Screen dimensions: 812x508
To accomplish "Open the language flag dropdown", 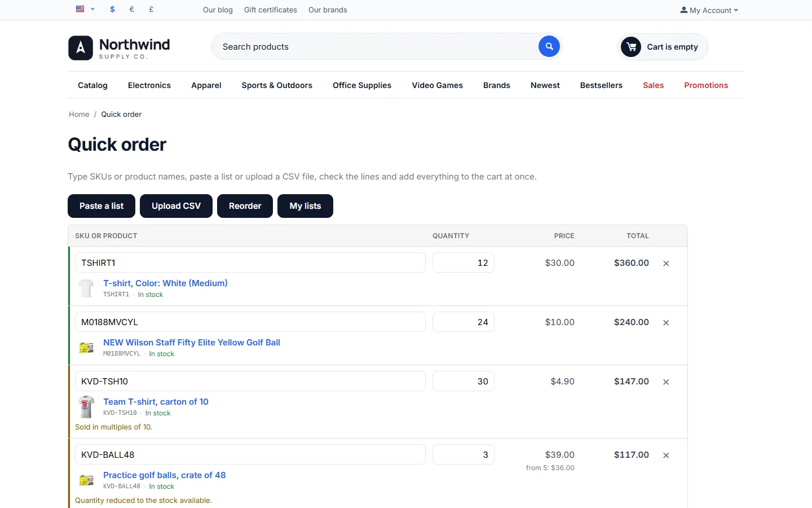I will pyautogui.click(x=85, y=9).
